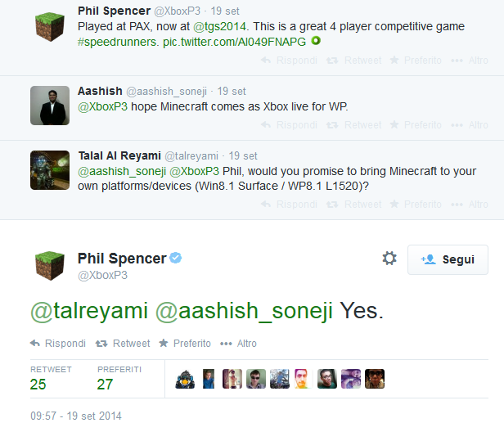
Task: Click the Segui follow button
Action: 448,259
